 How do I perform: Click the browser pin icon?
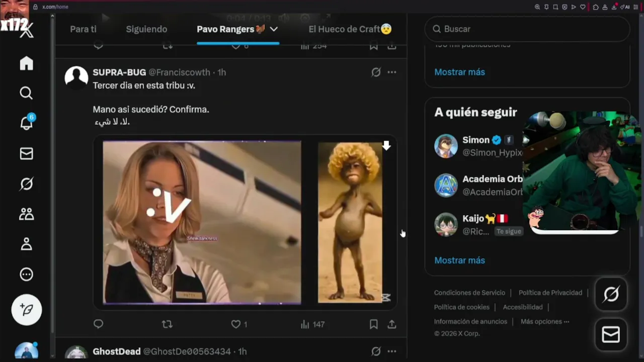click(546, 7)
